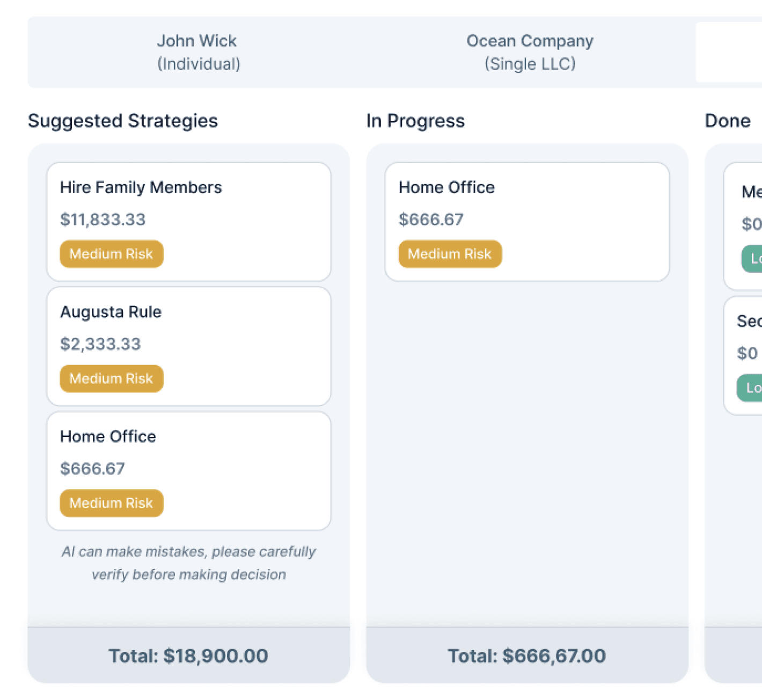This screenshot has width=762, height=700.
Task: Switch to Ocean Company (Single LLC) tab
Action: click(530, 52)
